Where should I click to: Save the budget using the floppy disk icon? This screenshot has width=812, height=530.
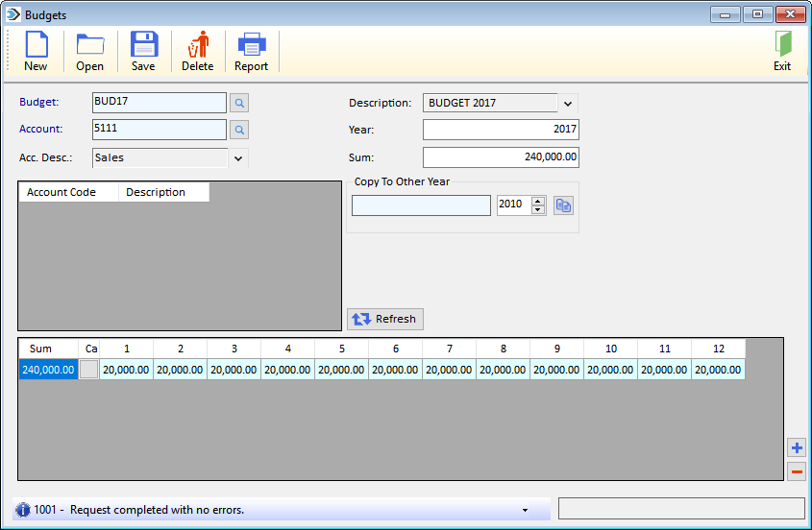[143, 44]
